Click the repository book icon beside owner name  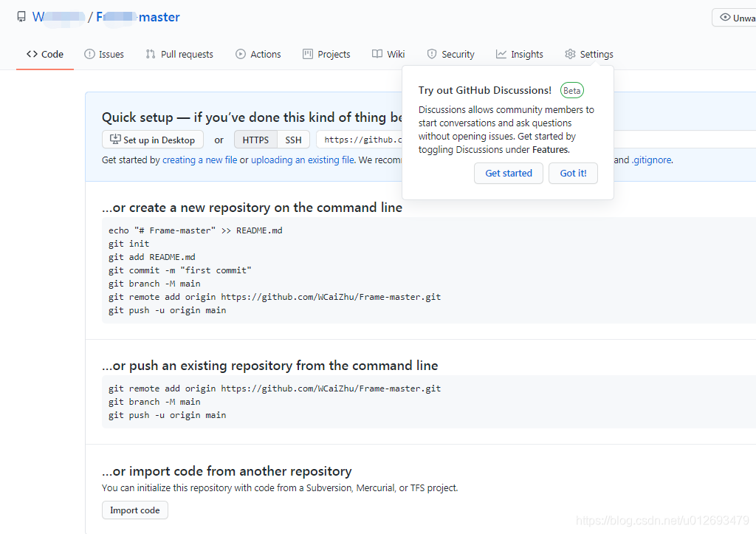pos(21,17)
